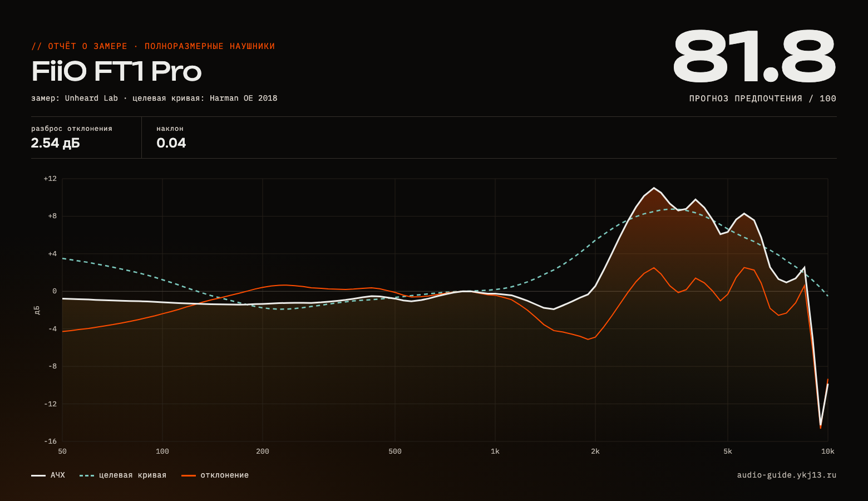Select the 0.04 slope value
This screenshot has width=868, height=501.
(x=171, y=143)
